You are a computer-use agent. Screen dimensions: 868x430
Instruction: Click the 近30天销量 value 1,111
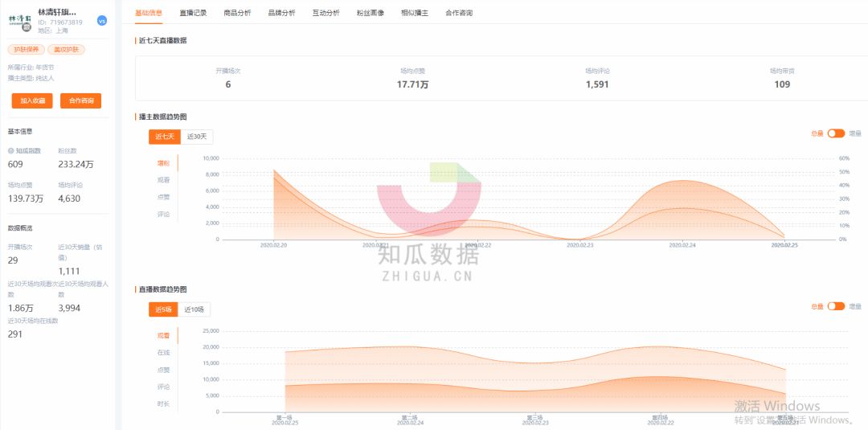tap(69, 271)
